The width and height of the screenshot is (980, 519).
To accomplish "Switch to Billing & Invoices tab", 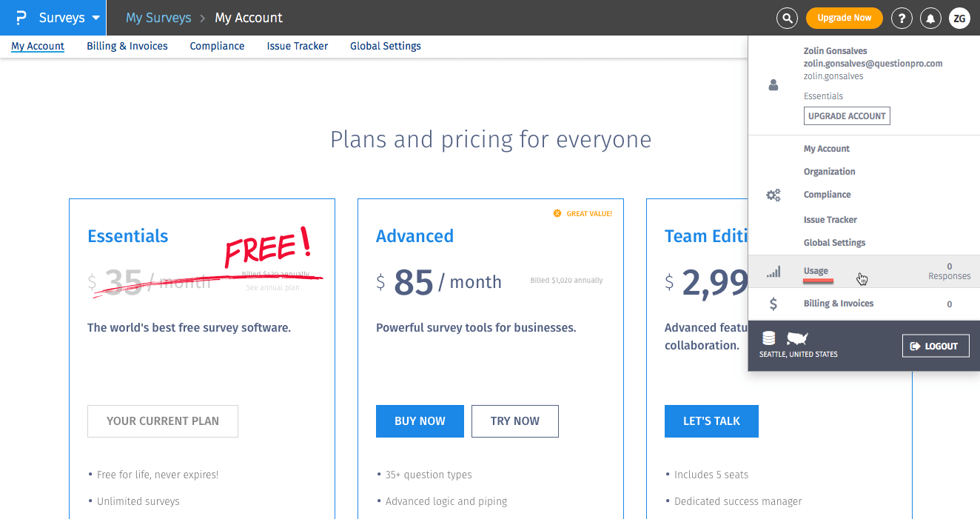I will 127,46.
